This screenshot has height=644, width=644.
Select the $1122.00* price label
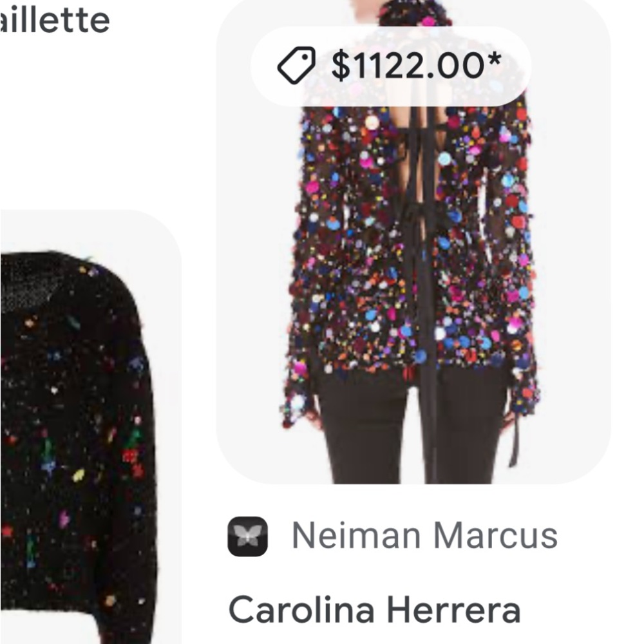pos(415,65)
